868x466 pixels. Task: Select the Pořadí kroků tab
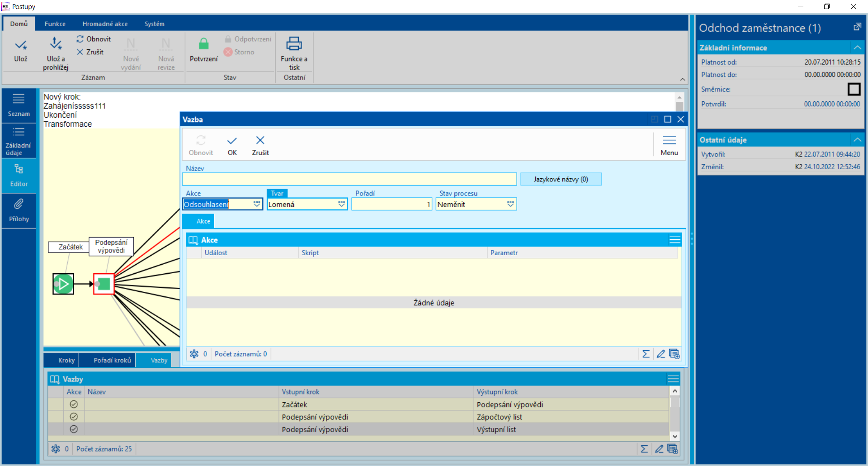(x=112, y=360)
